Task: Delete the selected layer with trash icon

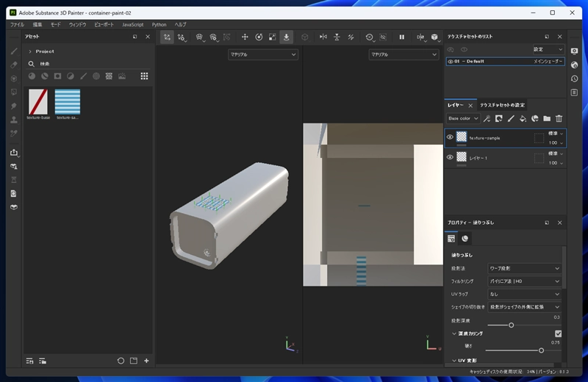Action: (x=559, y=118)
